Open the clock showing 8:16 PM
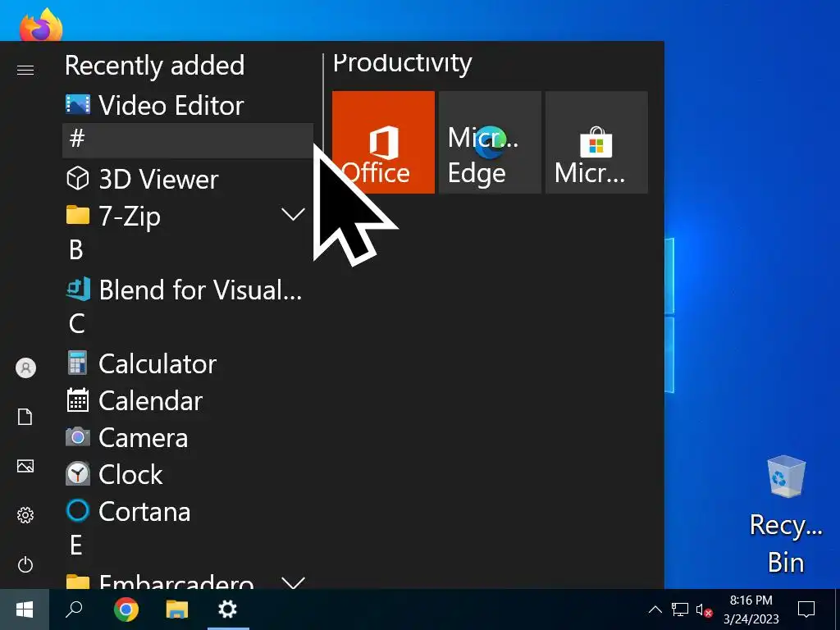The image size is (840, 630). [751, 609]
